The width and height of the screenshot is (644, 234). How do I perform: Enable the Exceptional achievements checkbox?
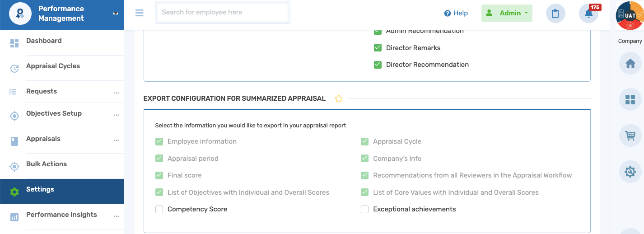[364, 209]
